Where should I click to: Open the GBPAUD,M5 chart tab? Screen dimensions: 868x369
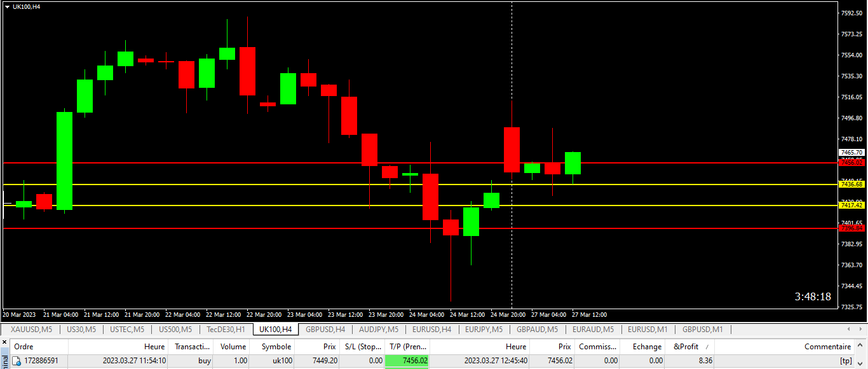click(x=537, y=330)
